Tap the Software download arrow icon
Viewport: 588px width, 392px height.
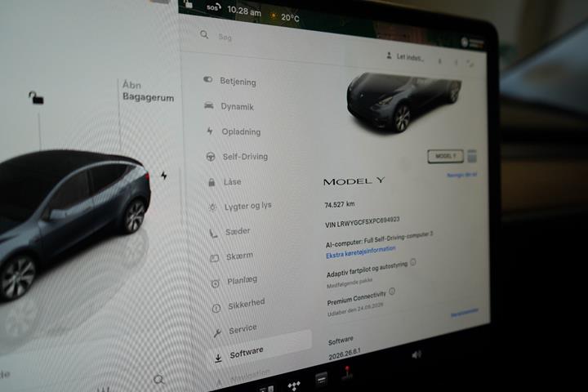pyautogui.click(x=218, y=359)
